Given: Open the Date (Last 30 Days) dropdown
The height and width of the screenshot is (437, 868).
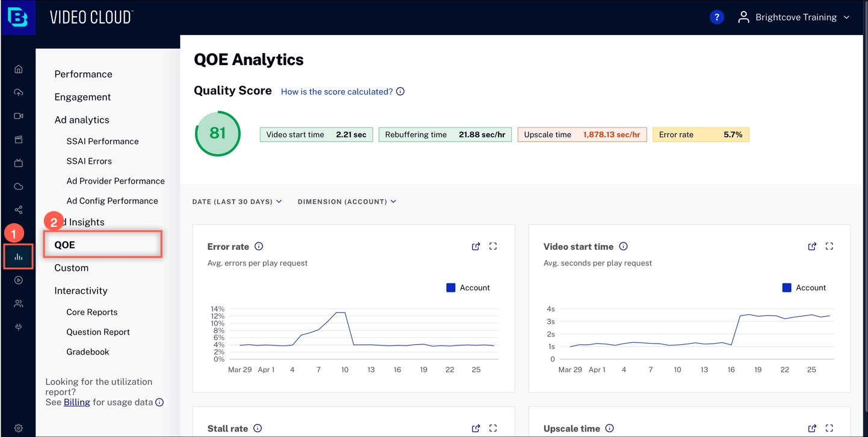Looking at the screenshot, I should 237,202.
